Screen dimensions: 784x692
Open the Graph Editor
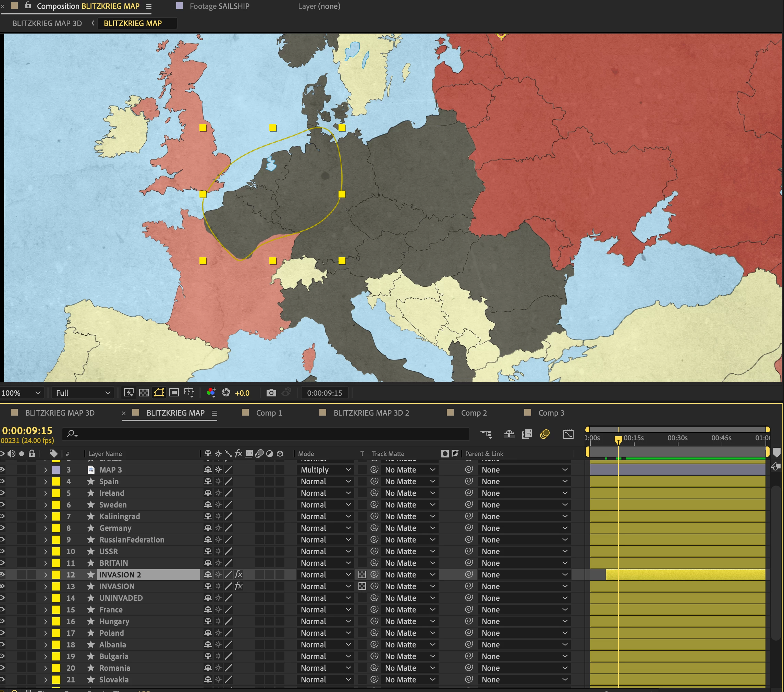[x=568, y=434]
